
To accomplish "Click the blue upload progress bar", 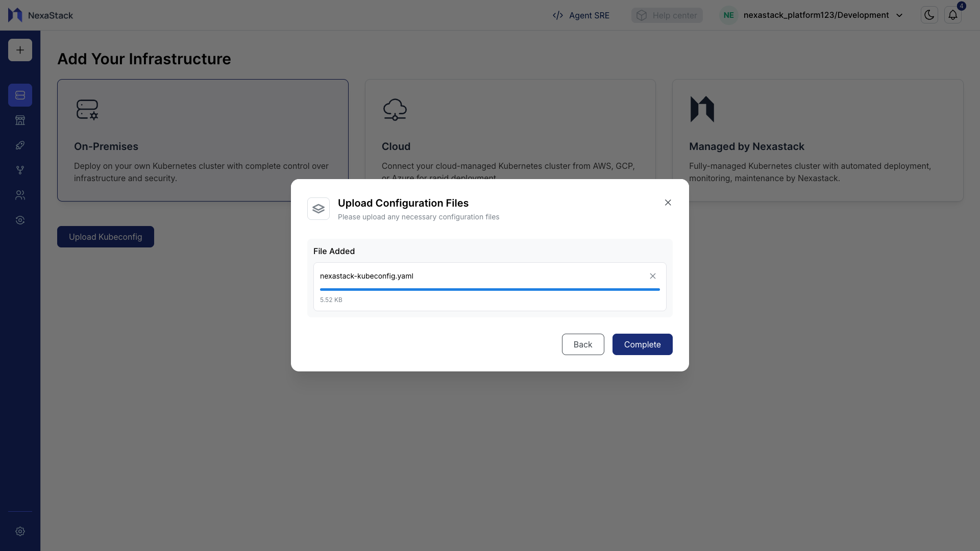I will (x=489, y=289).
